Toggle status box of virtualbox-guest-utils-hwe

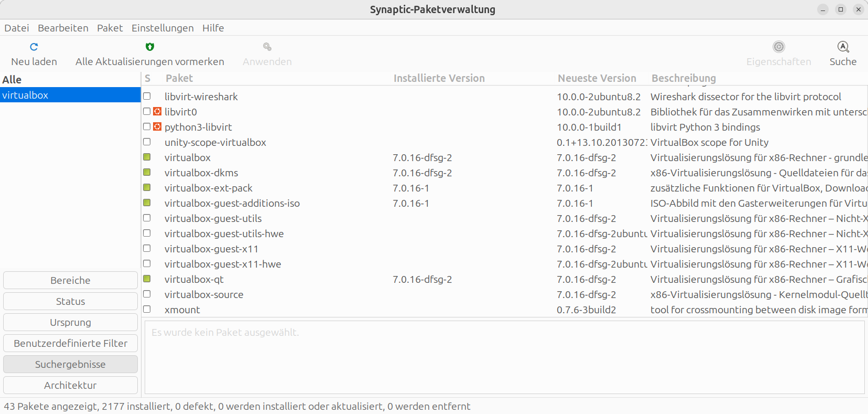(x=147, y=233)
